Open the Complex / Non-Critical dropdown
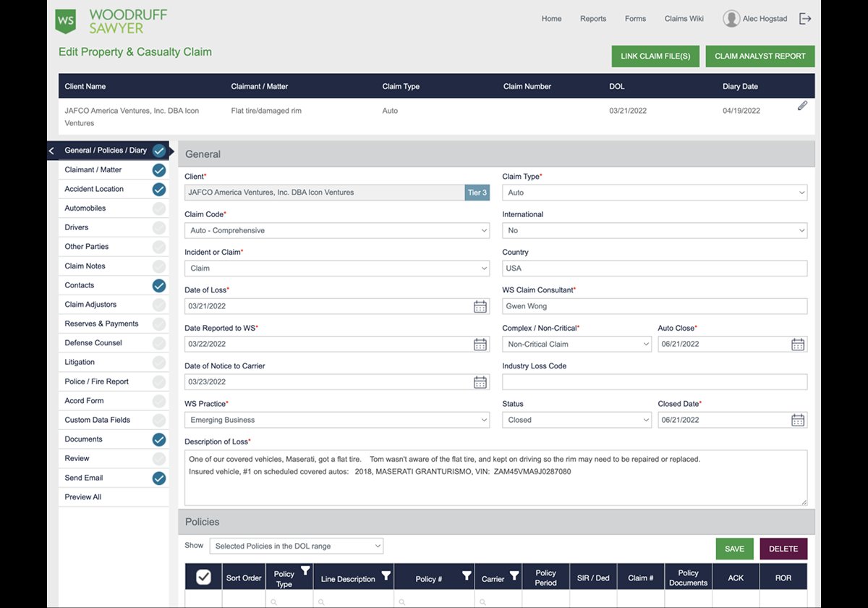The width and height of the screenshot is (868, 608). (577, 345)
